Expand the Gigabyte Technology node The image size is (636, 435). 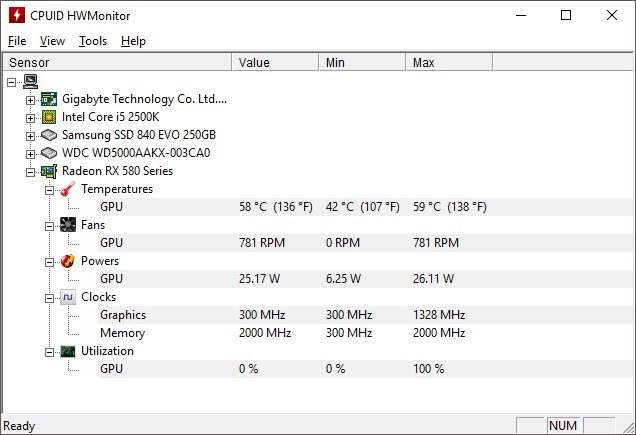tap(30, 99)
